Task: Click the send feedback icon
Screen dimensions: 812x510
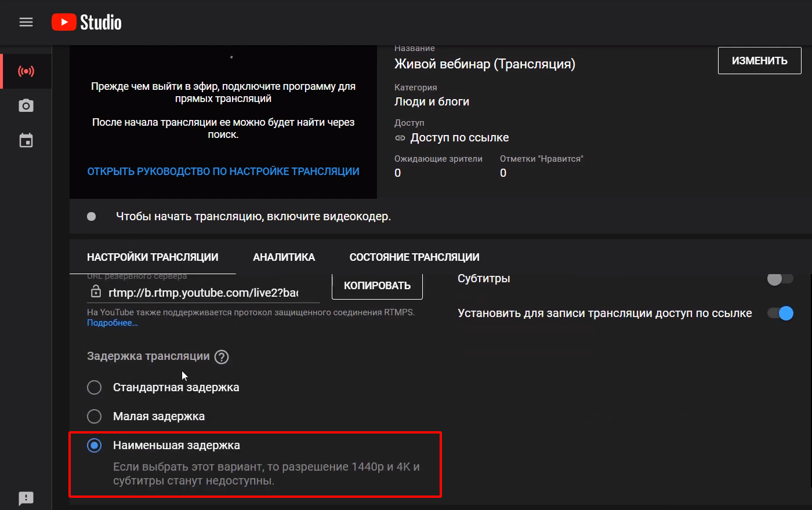Action: tap(26, 498)
